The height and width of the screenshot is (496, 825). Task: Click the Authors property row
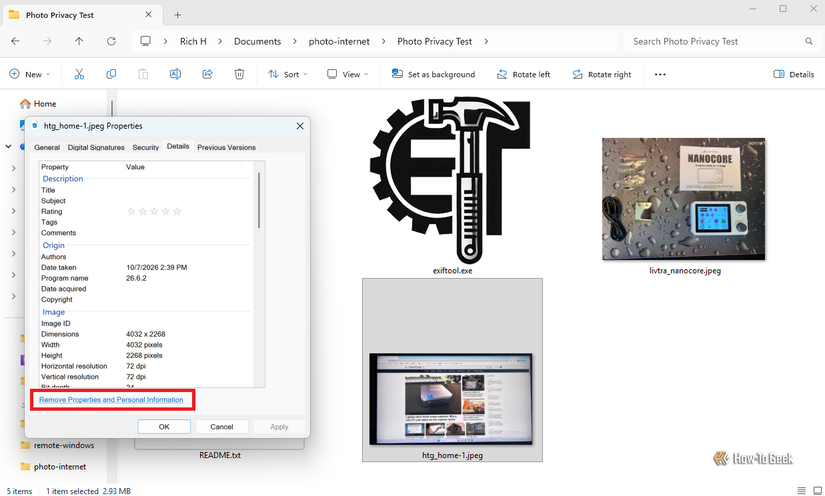click(x=146, y=257)
